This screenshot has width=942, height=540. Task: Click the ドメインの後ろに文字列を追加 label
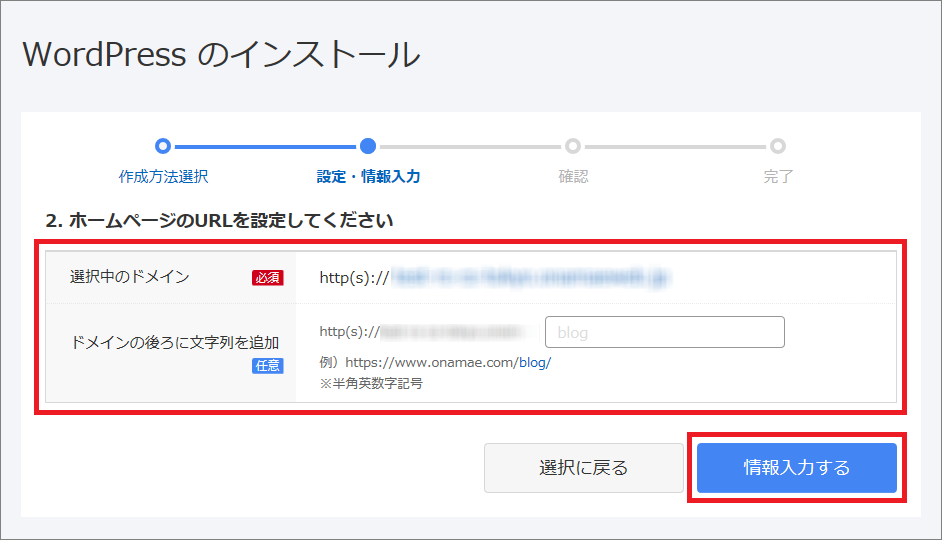coord(175,342)
